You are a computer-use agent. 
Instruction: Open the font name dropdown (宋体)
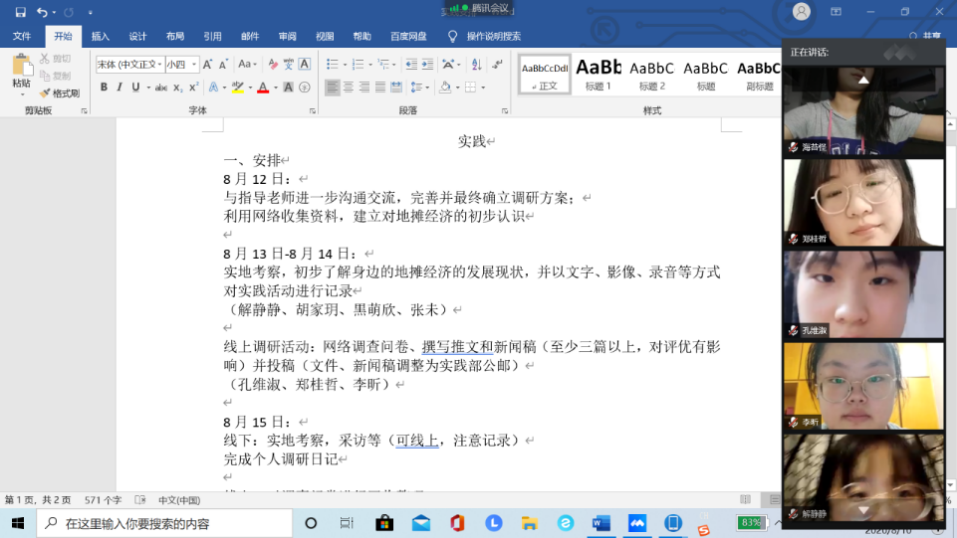click(x=129, y=64)
